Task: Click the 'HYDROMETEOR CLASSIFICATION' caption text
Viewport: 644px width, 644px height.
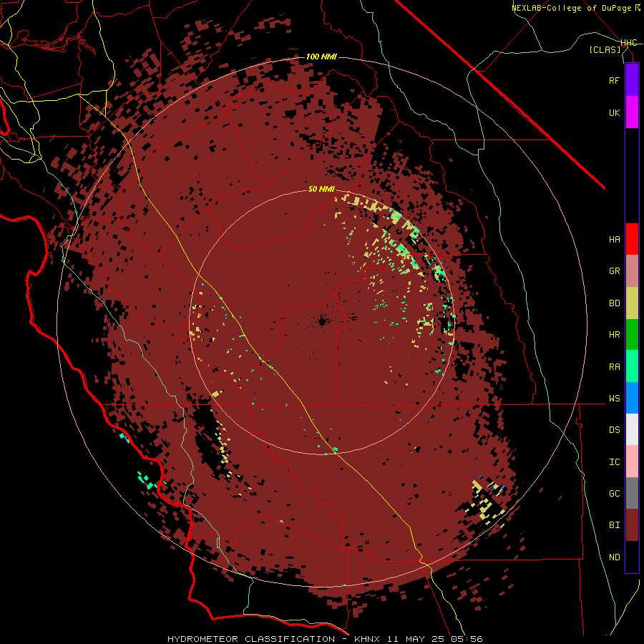Action: pos(251,639)
